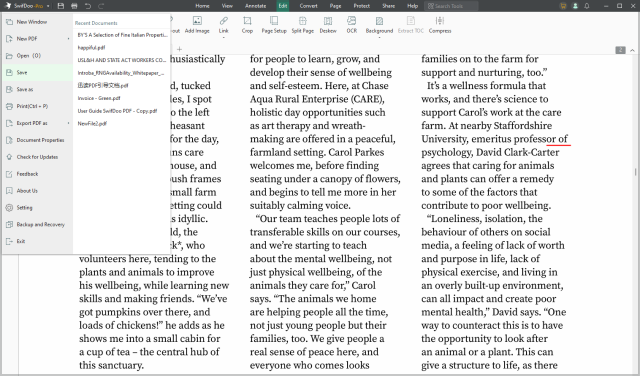
Task: Choose Open from file menu
Action: [x=38, y=56]
